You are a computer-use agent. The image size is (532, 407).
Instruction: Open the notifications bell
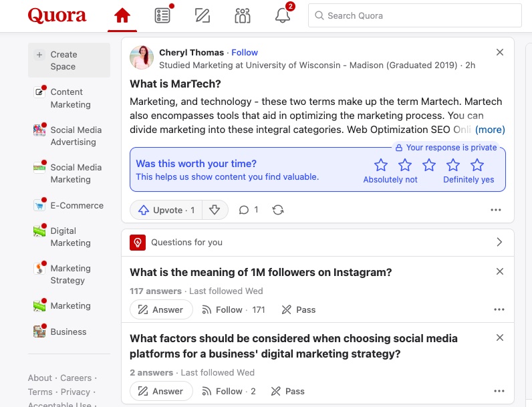point(283,15)
